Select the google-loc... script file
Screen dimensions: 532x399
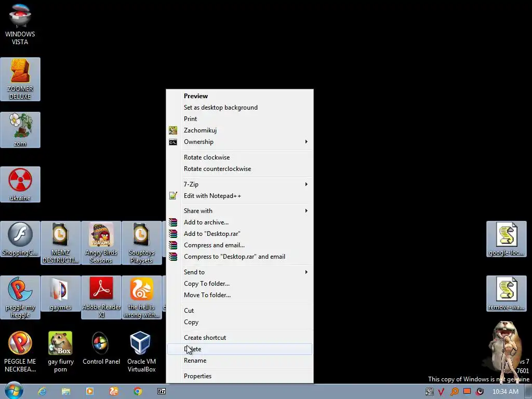[x=506, y=239]
